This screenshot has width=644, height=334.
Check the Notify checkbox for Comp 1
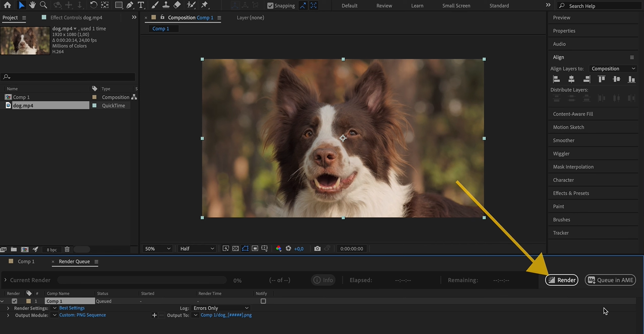[263, 301]
